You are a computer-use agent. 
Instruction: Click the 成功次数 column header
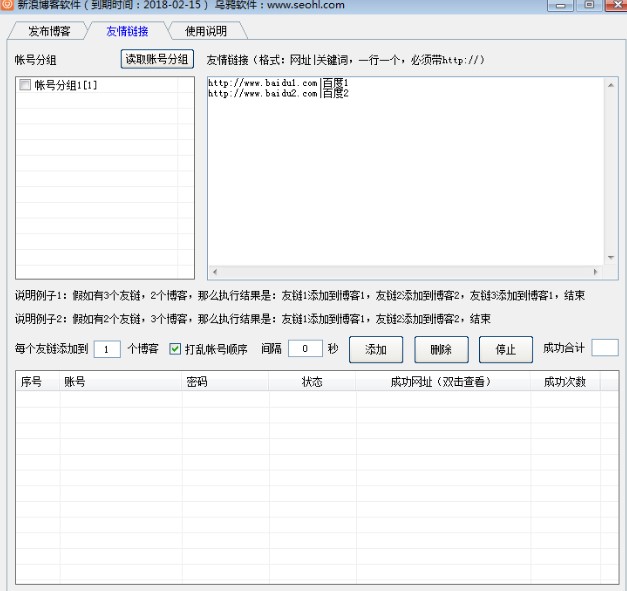click(x=564, y=382)
